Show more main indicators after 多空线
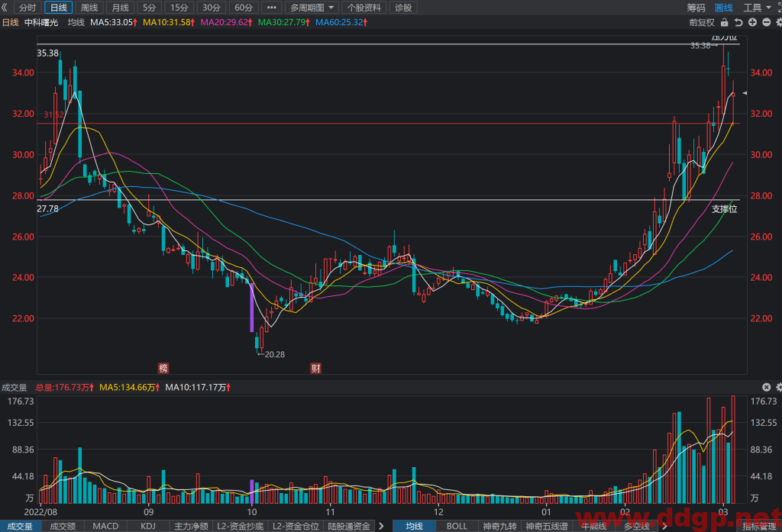 coord(664,526)
